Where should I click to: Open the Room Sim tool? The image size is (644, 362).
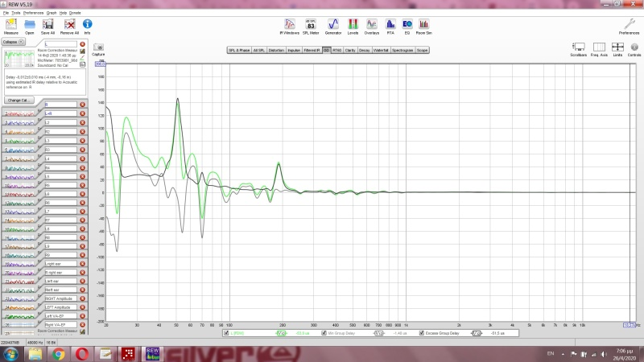(x=423, y=26)
